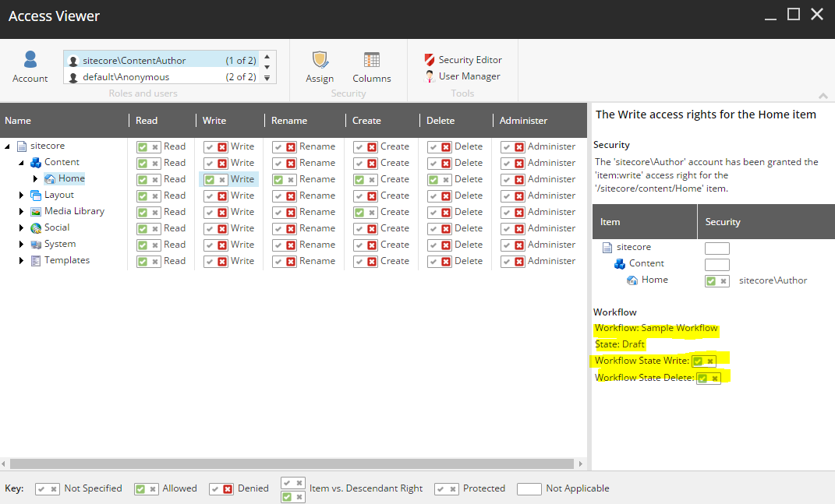
Task: Select the Home item in tree
Action: pos(72,178)
